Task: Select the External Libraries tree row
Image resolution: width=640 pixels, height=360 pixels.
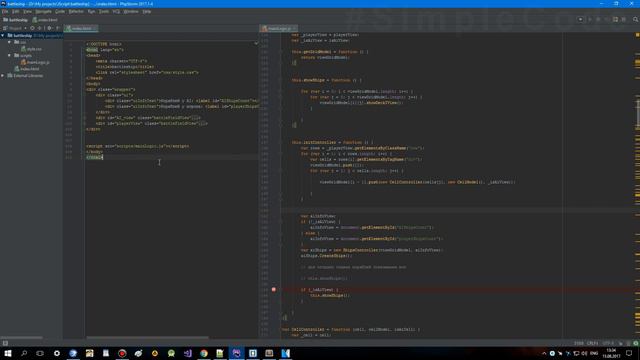Action: (31, 76)
